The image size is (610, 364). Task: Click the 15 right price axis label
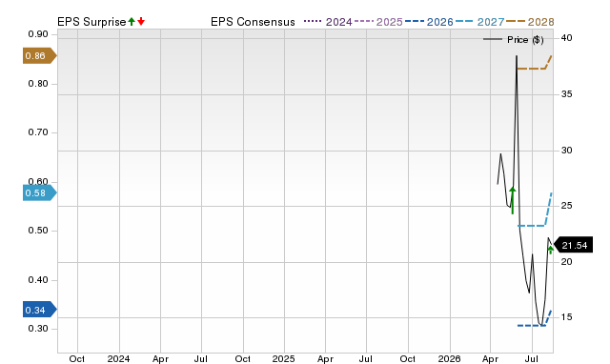click(566, 317)
